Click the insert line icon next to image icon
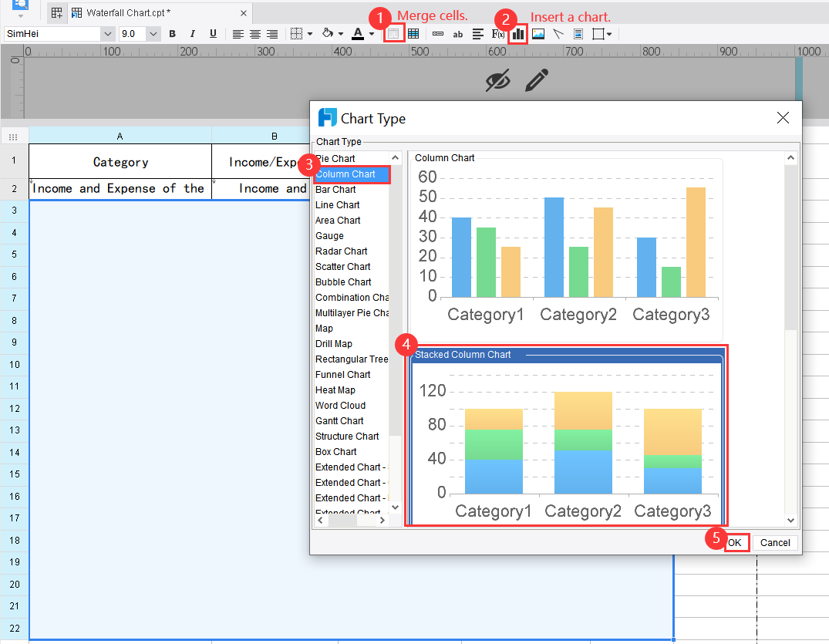The height and width of the screenshot is (644, 829). tap(555, 33)
